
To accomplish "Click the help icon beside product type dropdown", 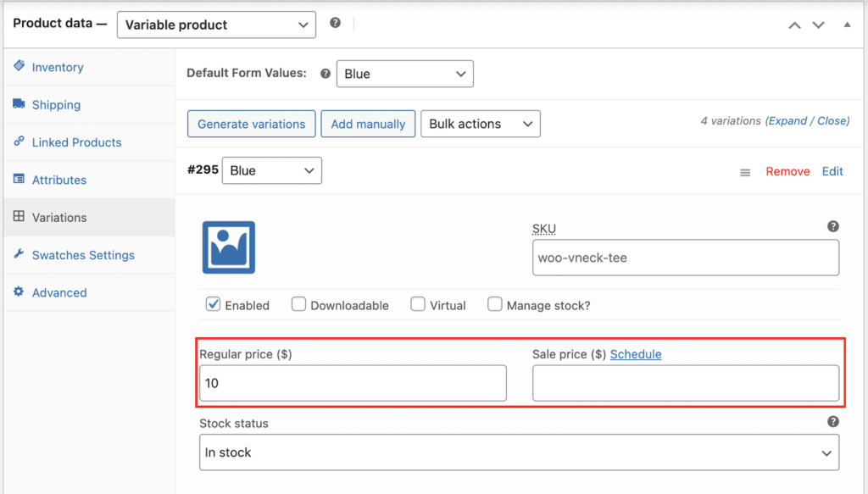I will click(x=335, y=24).
